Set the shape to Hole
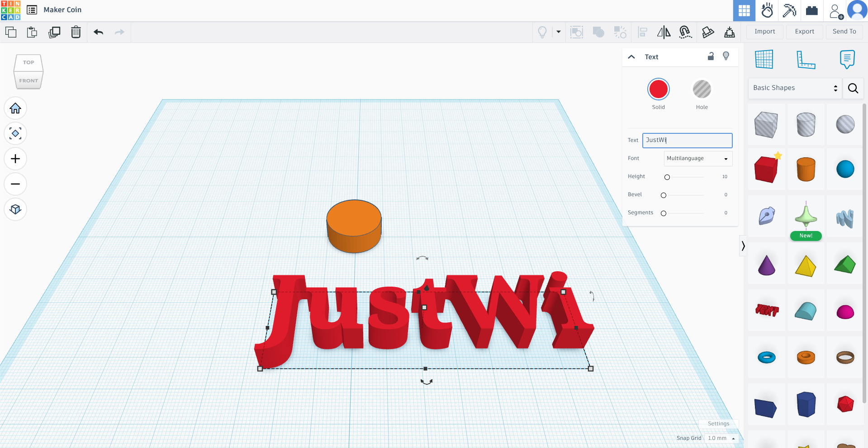The width and height of the screenshot is (868, 448). 702,90
